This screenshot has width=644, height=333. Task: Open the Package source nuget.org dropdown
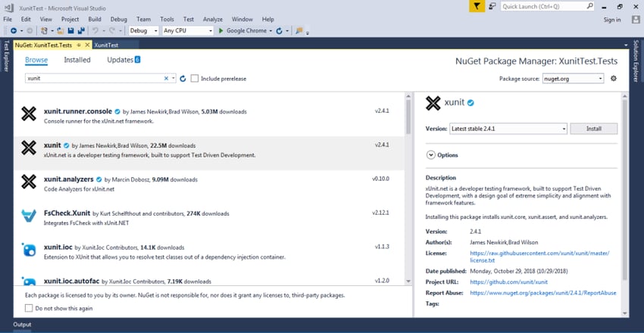click(x=573, y=78)
